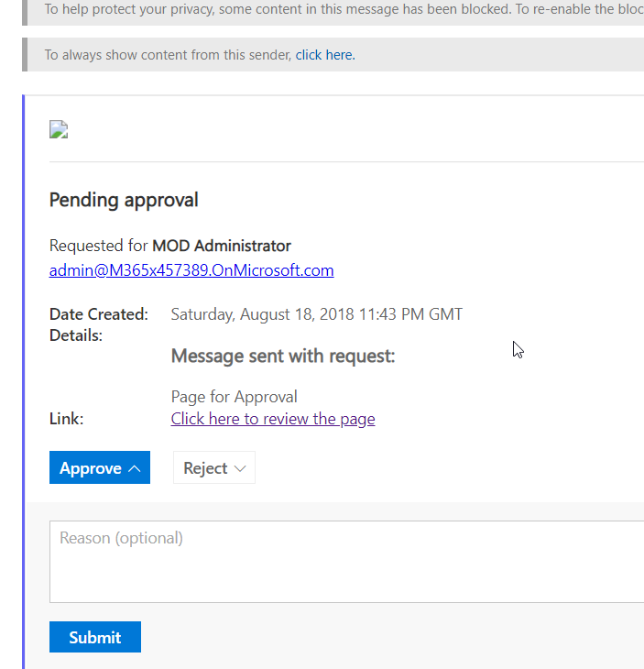Click "click here" to always show sender content
644x669 pixels.
click(x=324, y=55)
